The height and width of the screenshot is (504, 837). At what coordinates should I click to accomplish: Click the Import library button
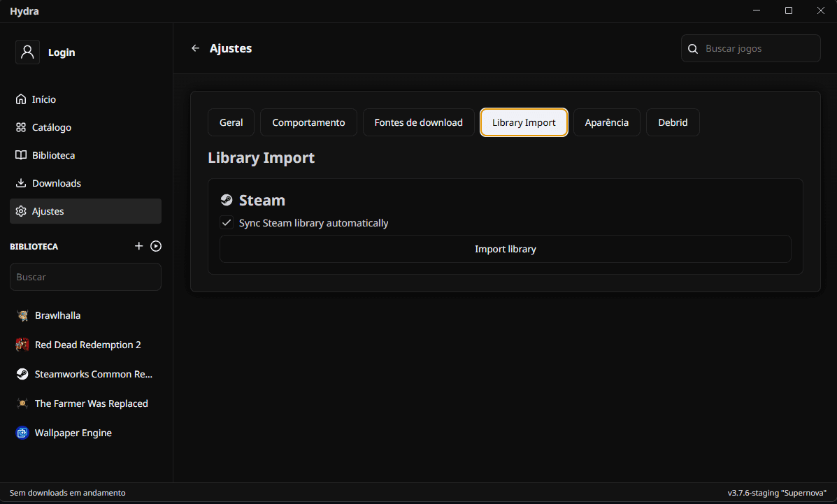505,248
